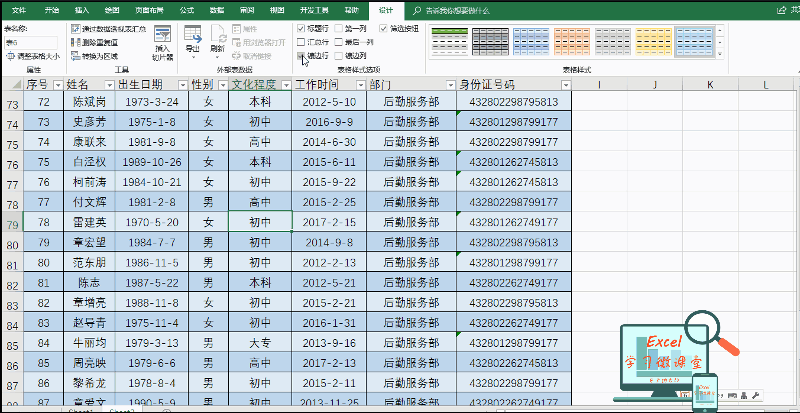Image resolution: width=800 pixels, height=413 pixels.
Task: Enable the 汇总行 (Total Row) checkbox
Action: [x=301, y=42]
